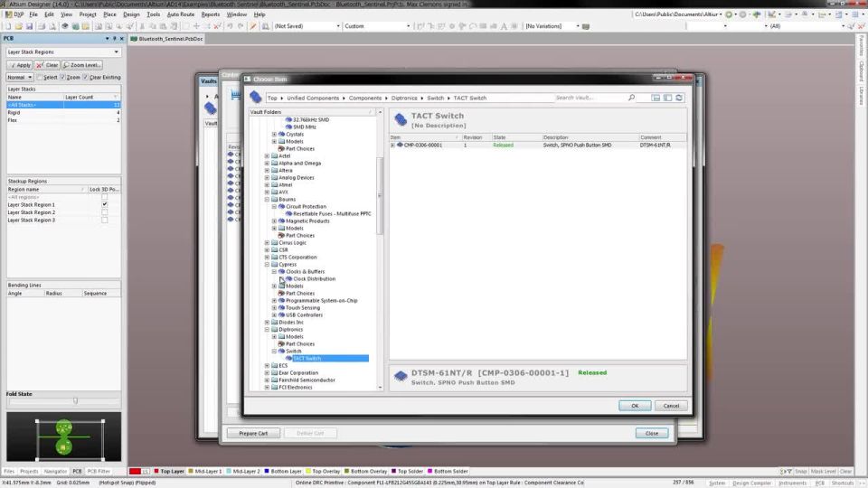Screen dimensions: 868x488
Task: Switch to the Projects panel tab
Action: (29, 472)
